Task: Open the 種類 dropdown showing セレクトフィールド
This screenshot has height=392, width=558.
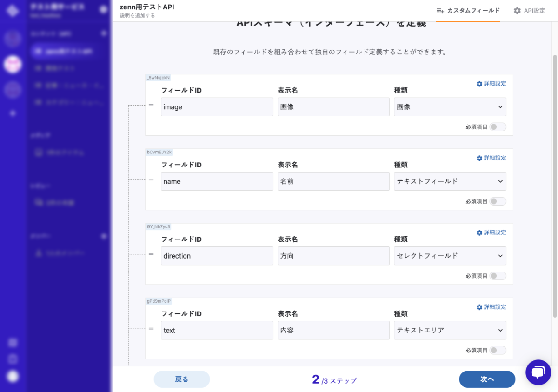Action: [x=450, y=256]
